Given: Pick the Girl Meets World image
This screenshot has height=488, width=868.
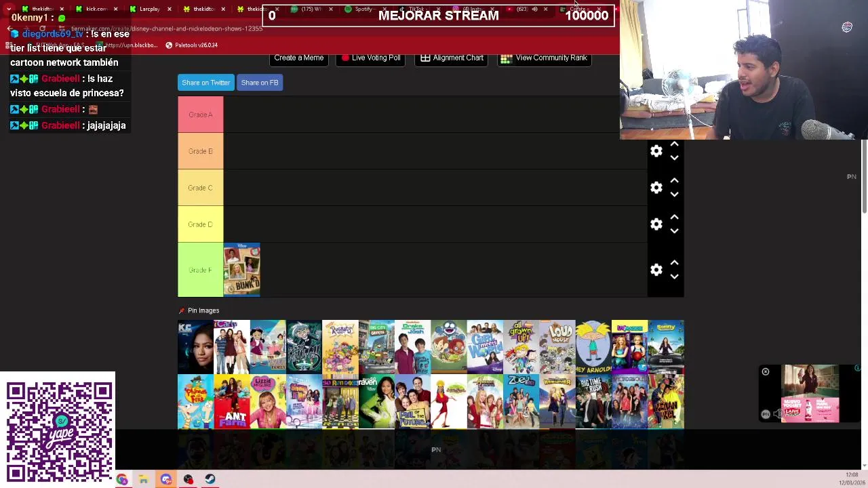Looking at the screenshot, I should click(485, 347).
